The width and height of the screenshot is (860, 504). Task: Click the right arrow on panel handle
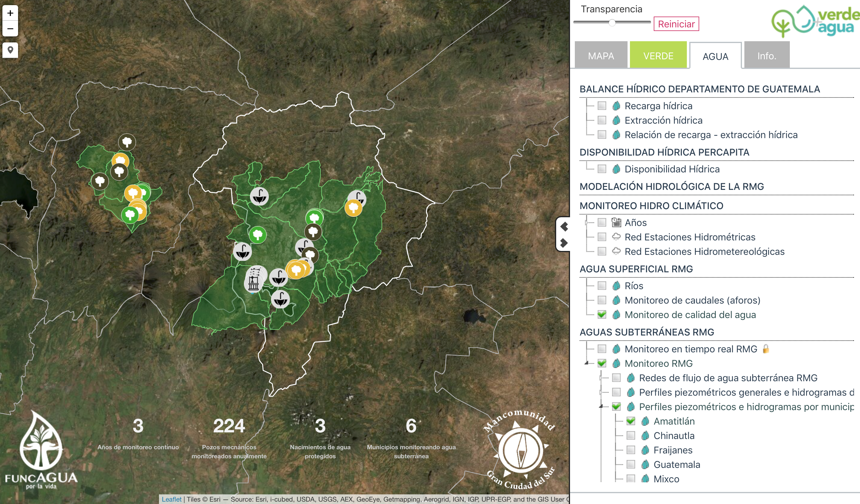point(564,243)
